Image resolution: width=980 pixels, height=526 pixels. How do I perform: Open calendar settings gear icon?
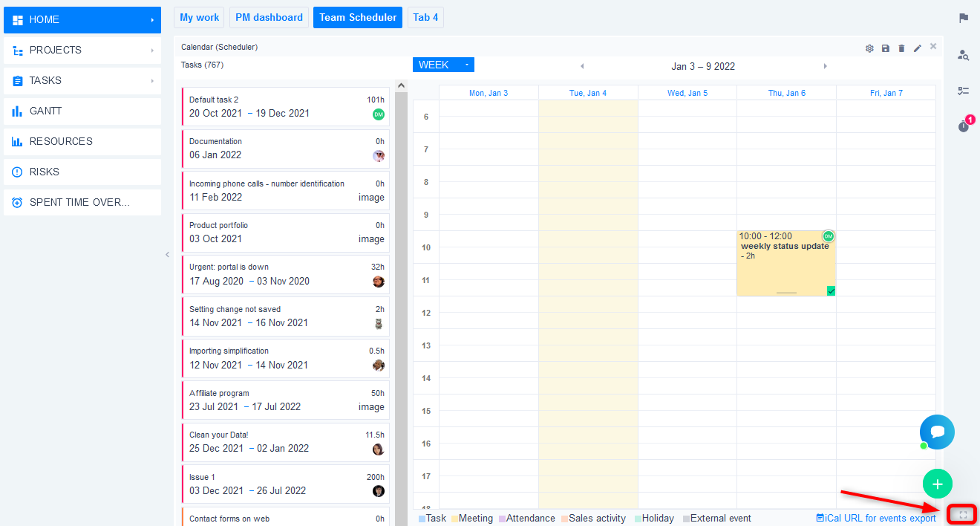(869, 48)
